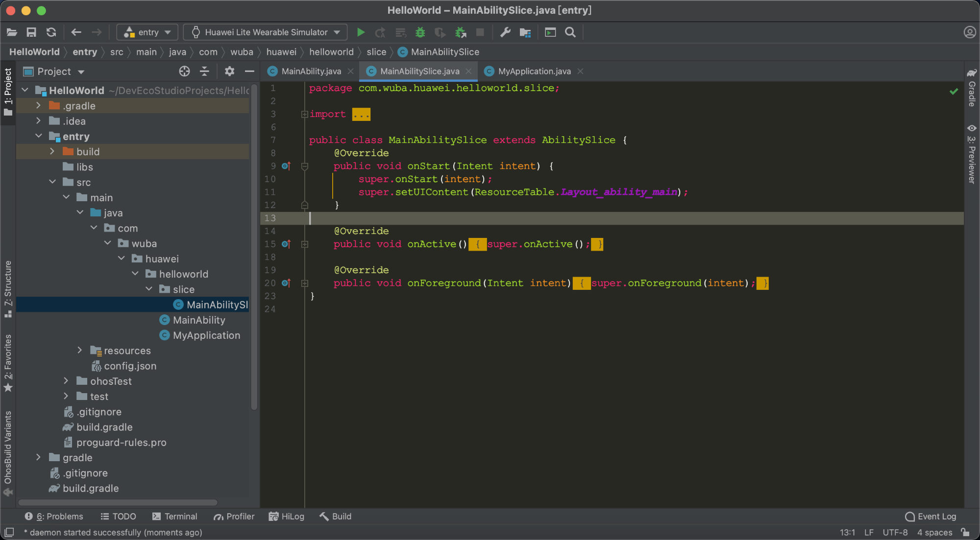The image size is (980, 540).
Task: Unfold the import block on line 3
Action: coord(304,114)
